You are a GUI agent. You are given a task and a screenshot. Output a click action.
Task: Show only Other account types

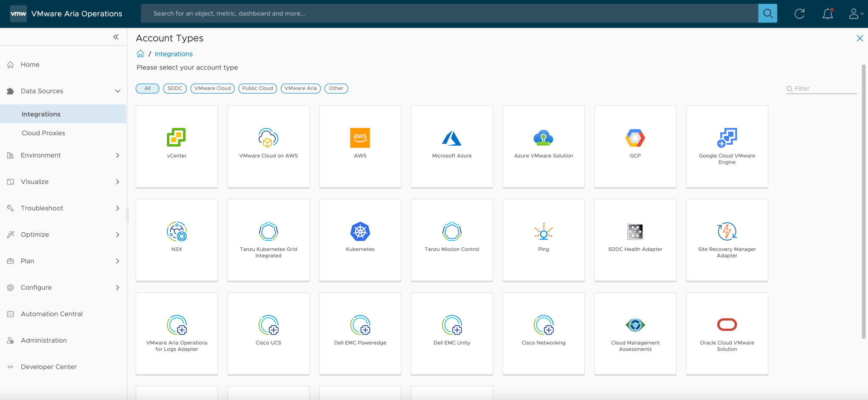point(336,88)
